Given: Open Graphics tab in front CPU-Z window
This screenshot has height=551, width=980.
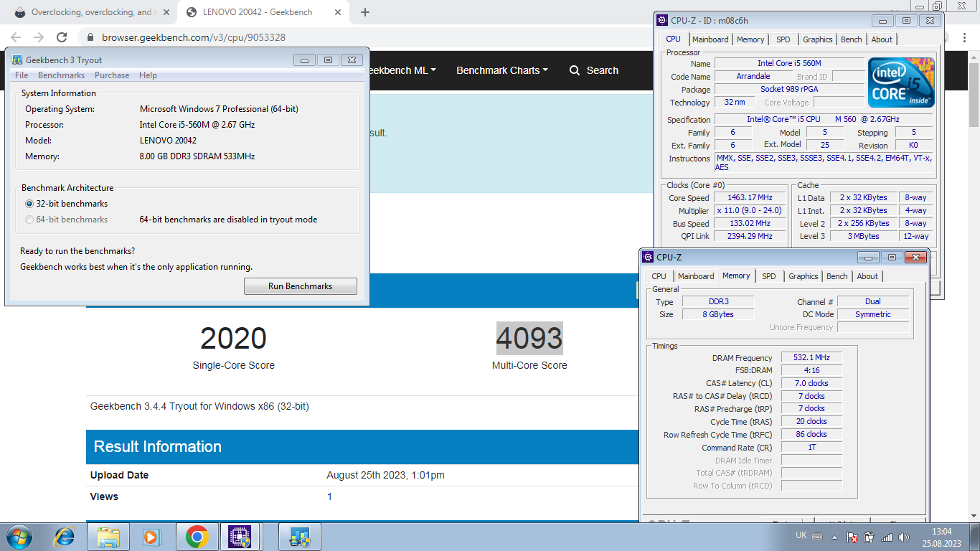Looking at the screenshot, I should point(804,276).
